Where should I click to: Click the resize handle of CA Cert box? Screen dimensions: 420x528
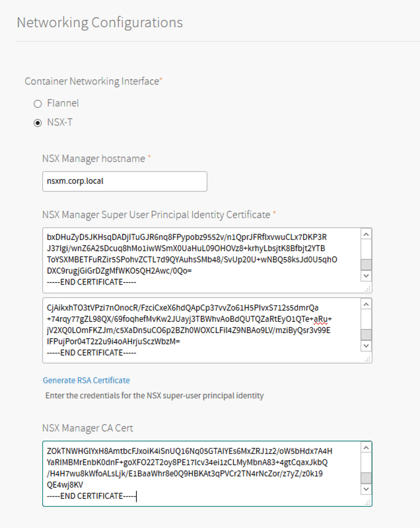click(368, 502)
